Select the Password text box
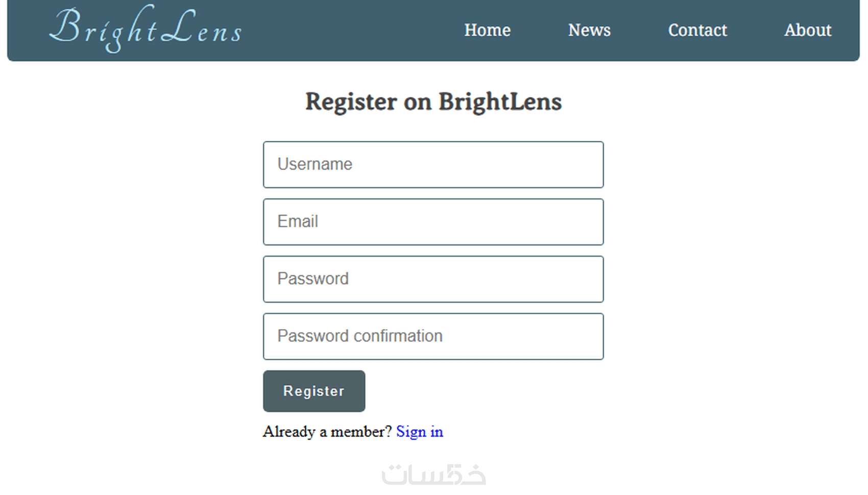Image resolution: width=868 pixels, height=495 pixels. pyautogui.click(x=433, y=279)
